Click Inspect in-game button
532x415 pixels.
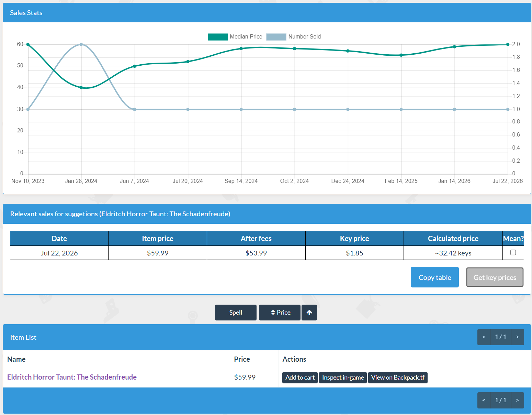[343, 378]
